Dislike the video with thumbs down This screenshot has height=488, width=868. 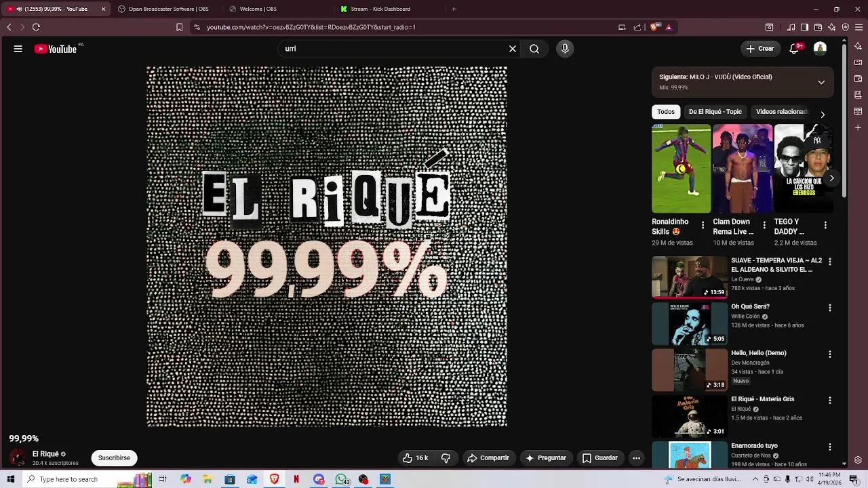click(x=446, y=458)
